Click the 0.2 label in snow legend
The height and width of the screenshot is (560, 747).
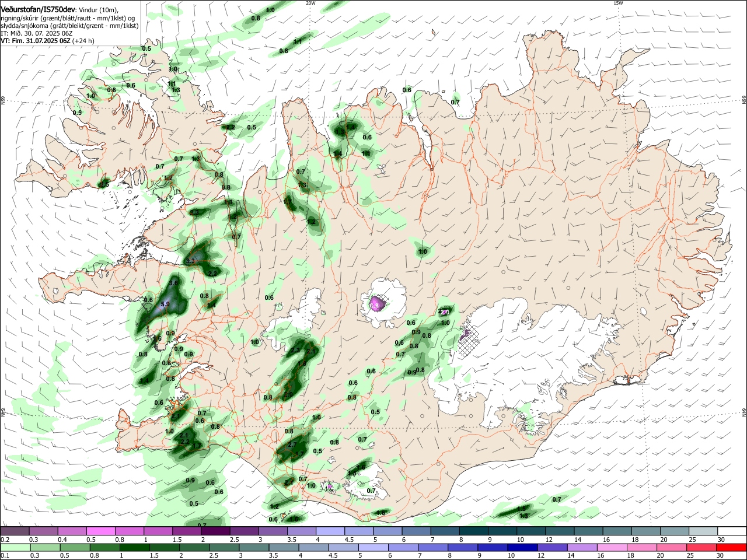click(x=5, y=540)
